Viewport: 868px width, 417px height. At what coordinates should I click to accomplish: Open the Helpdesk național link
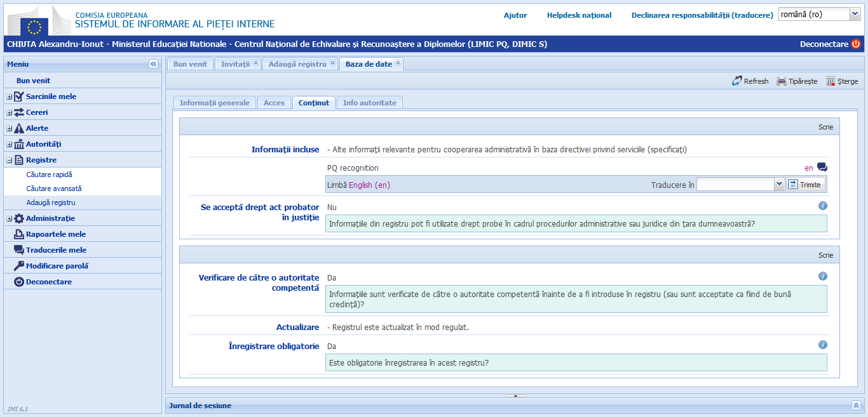[579, 15]
